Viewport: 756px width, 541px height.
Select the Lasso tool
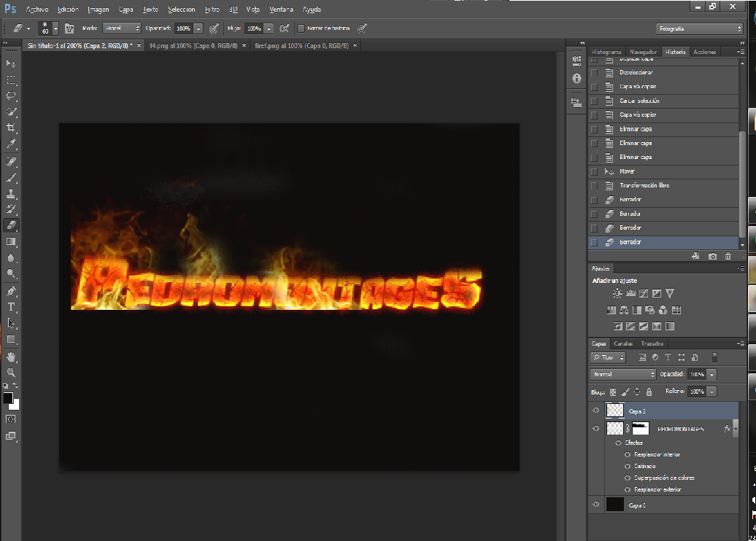pyautogui.click(x=11, y=96)
